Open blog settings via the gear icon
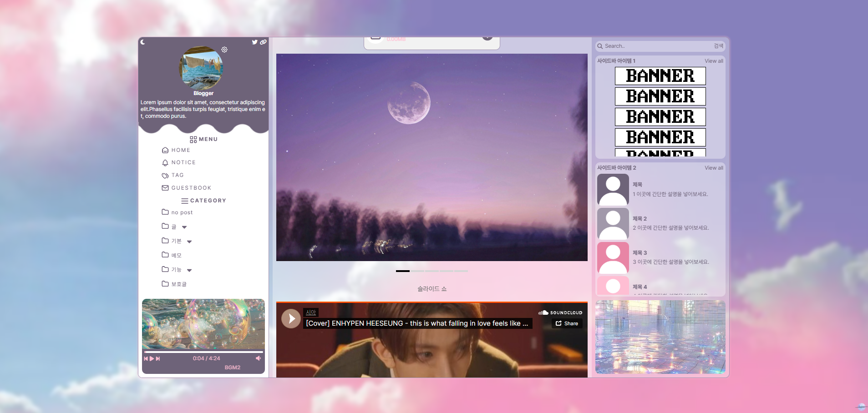The height and width of the screenshot is (413, 868). point(224,50)
